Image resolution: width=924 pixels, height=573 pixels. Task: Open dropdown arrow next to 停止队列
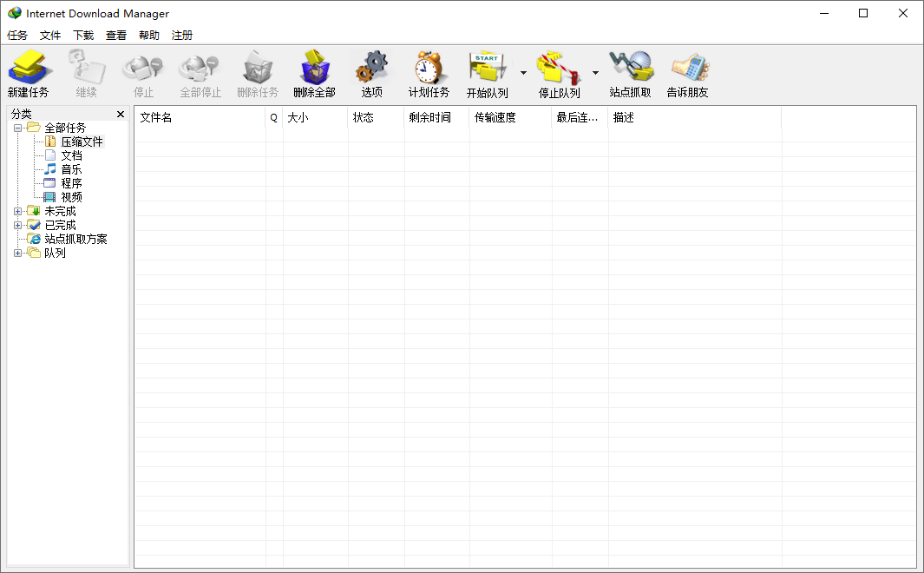pos(595,73)
